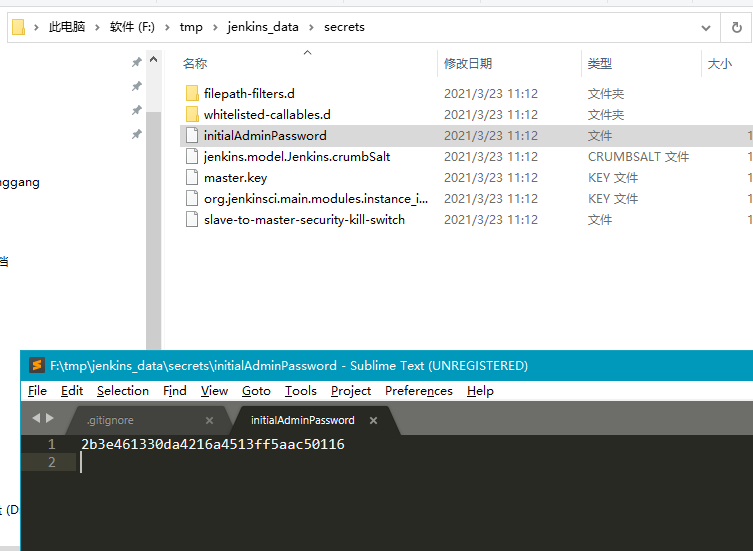Image resolution: width=753 pixels, height=551 pixels.
Task: Click line number 2 in the gutter
Action: [51, 462]
